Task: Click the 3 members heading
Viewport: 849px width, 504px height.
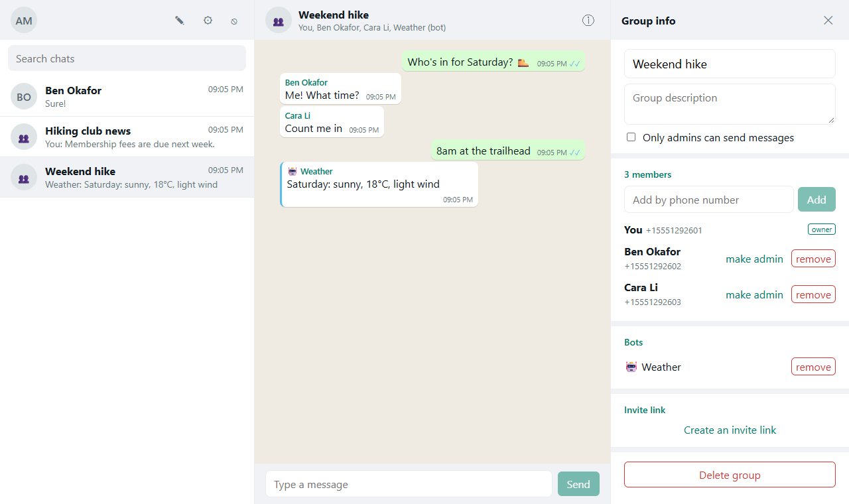Action: pyautogui.click(x=647, y=174)
